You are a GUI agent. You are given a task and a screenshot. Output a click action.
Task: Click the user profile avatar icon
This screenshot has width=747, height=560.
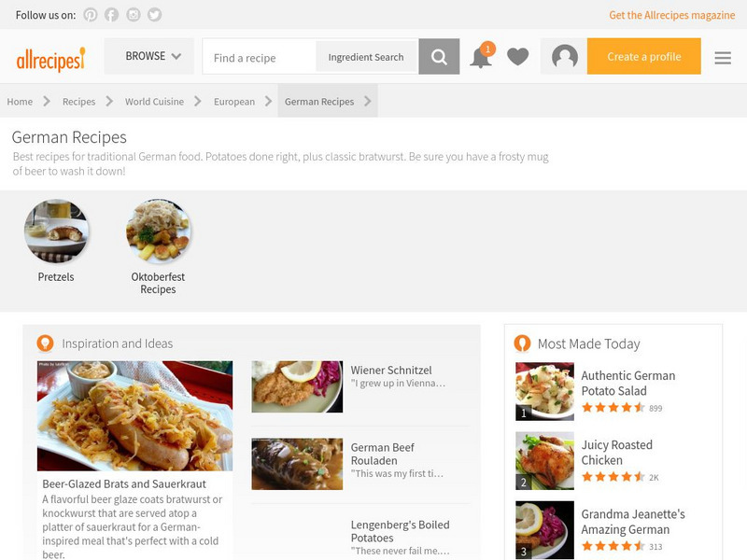coord(565,57)
